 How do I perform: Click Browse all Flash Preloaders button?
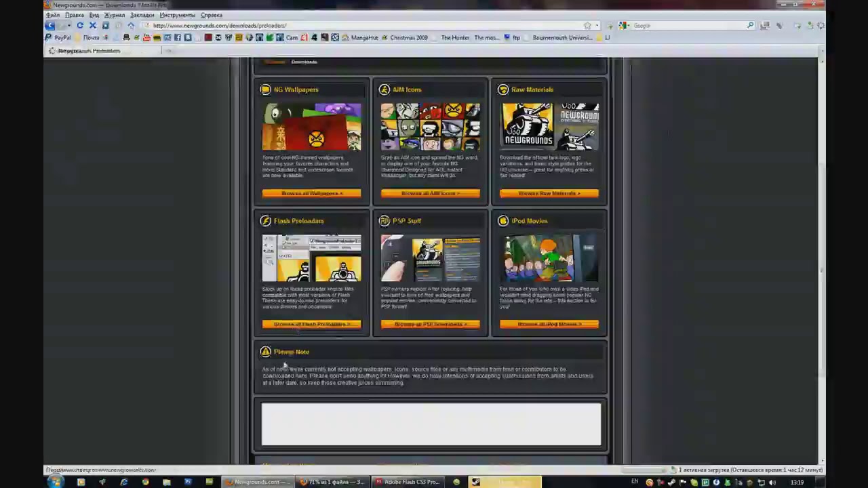(311, 324)
